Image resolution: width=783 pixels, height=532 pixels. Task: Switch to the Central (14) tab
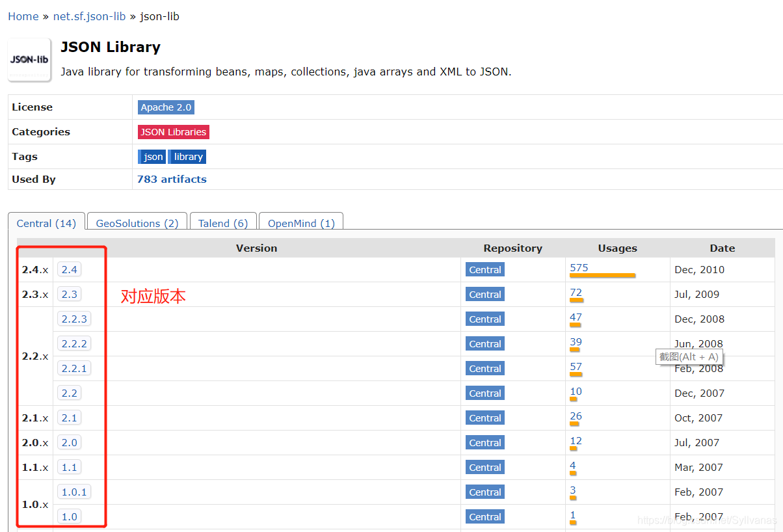click(46, 223)
